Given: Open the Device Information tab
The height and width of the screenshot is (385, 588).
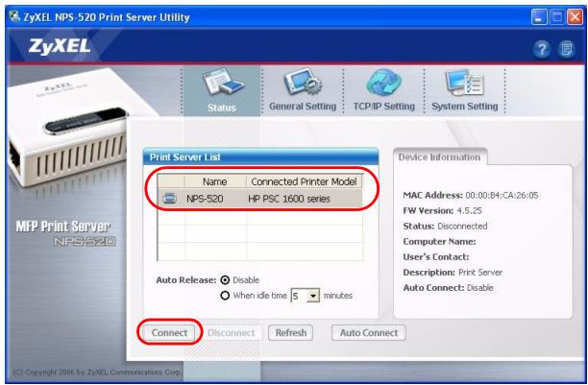Looking at the screenshot, I should pos(439,157).
